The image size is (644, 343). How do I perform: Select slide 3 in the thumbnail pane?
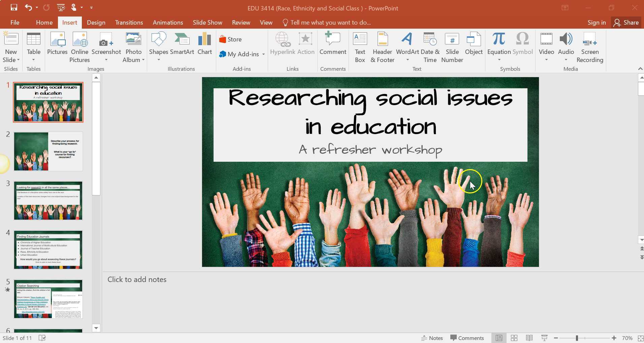(48, 200)
